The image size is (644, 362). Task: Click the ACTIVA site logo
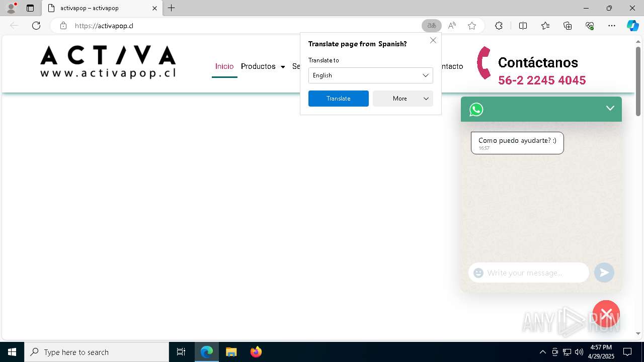(108, 62)
